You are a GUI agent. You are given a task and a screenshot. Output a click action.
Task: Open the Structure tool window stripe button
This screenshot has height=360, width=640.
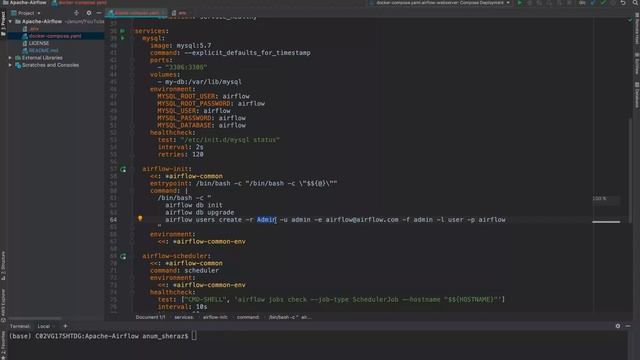point(3,266)
